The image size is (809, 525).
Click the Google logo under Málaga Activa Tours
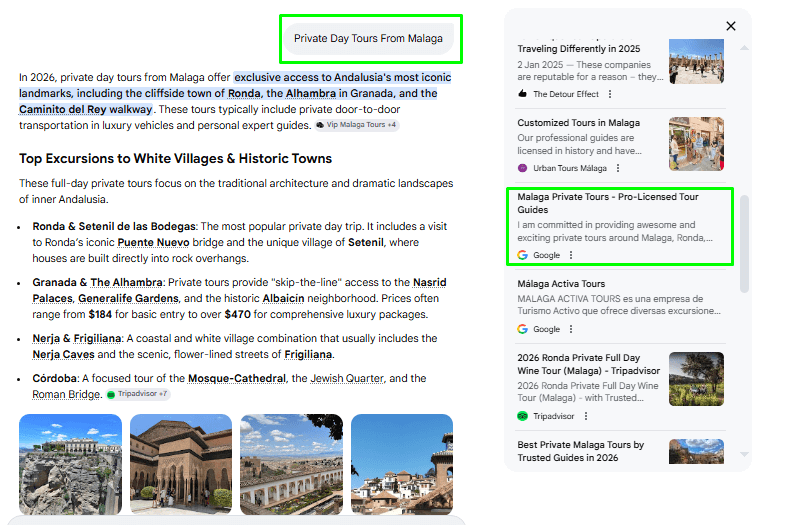click(523, 329)
